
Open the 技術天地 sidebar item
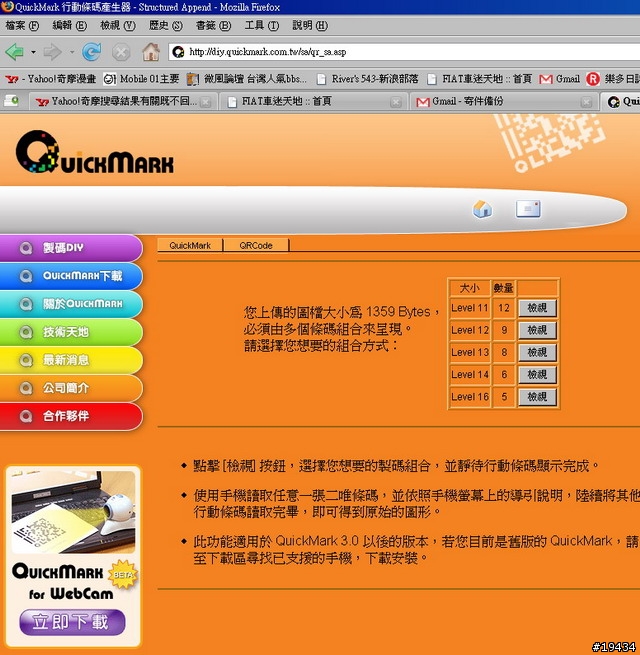(71, 332)
